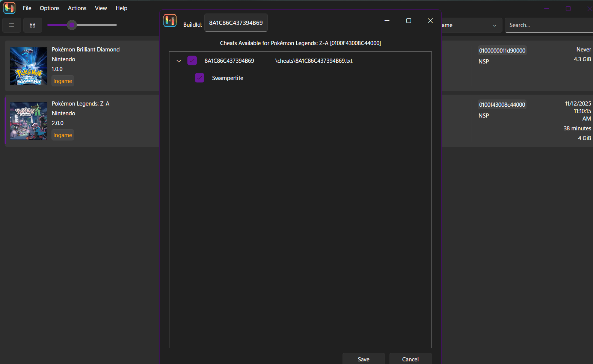Screen dimensions: 593x364
Task: Click the cheat dialog app icon
Action: [170, 21]
